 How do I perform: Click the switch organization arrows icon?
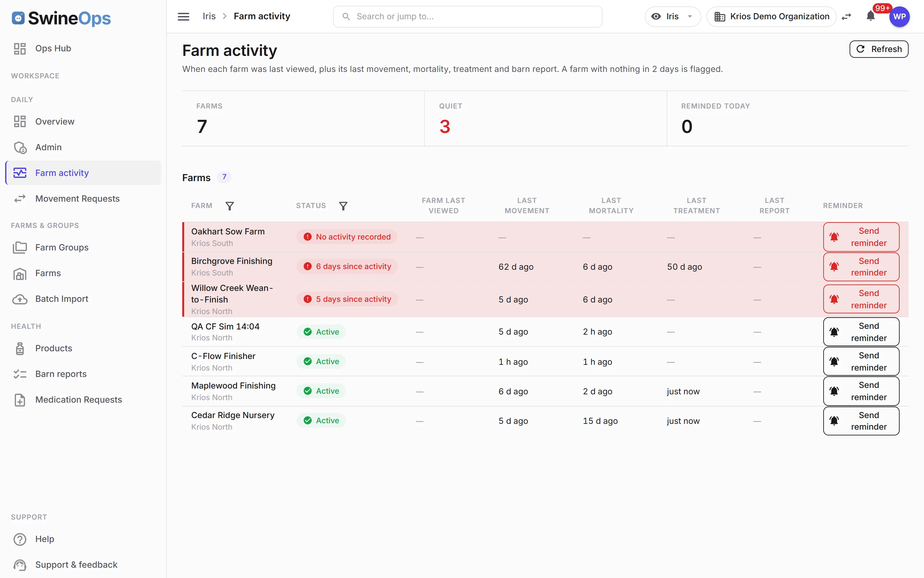pyautogui.click(x=846, y=16)
